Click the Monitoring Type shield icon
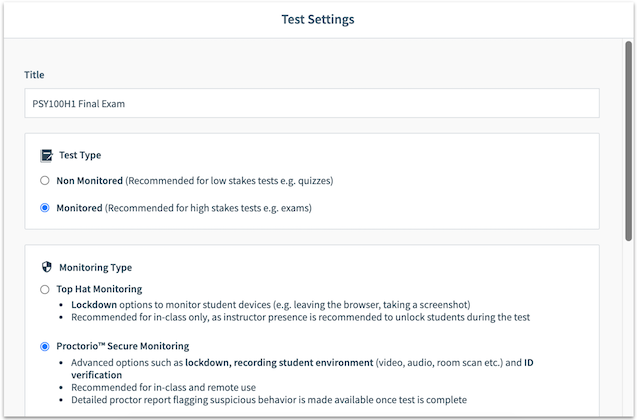 click(x=47, y=267)
